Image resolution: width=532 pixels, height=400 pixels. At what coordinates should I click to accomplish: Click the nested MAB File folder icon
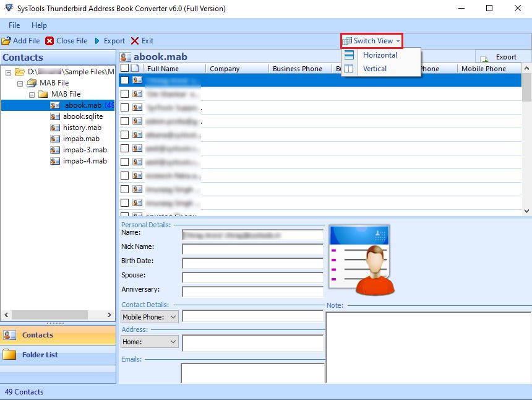[43, 94]
